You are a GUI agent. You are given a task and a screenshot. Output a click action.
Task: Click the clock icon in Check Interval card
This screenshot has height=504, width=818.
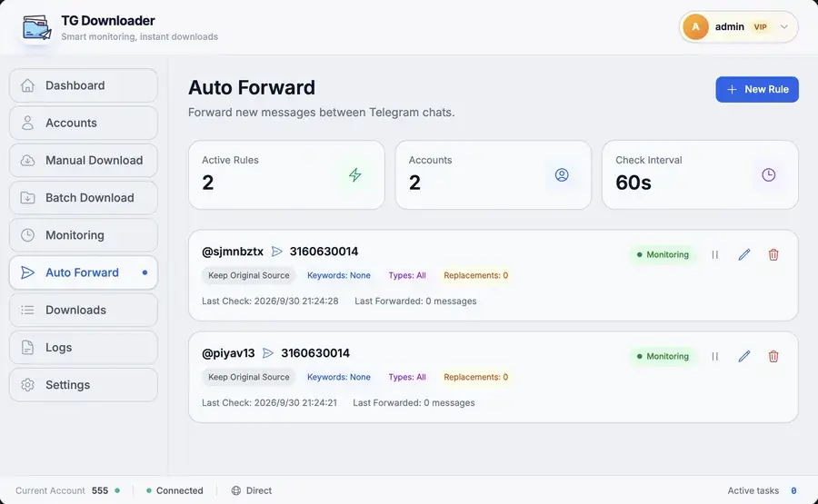pyautogui.click(x=768, y=175)
